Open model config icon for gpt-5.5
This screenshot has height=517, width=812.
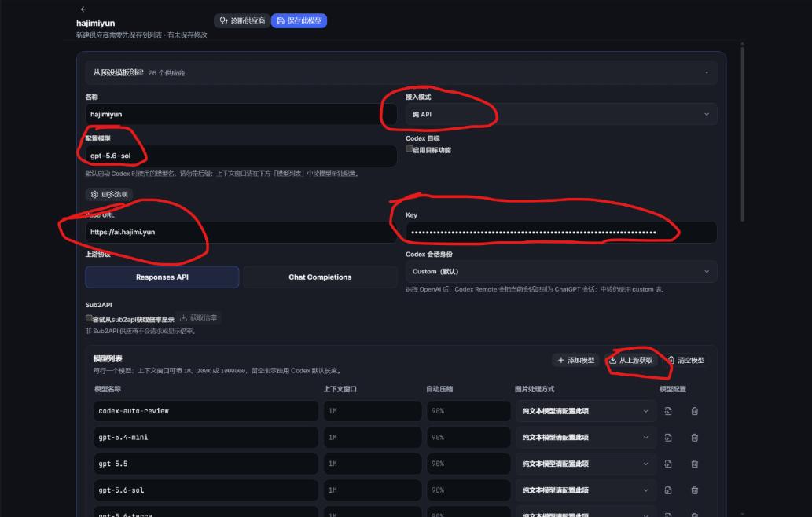pyautogui.click(x=668, y=464)
